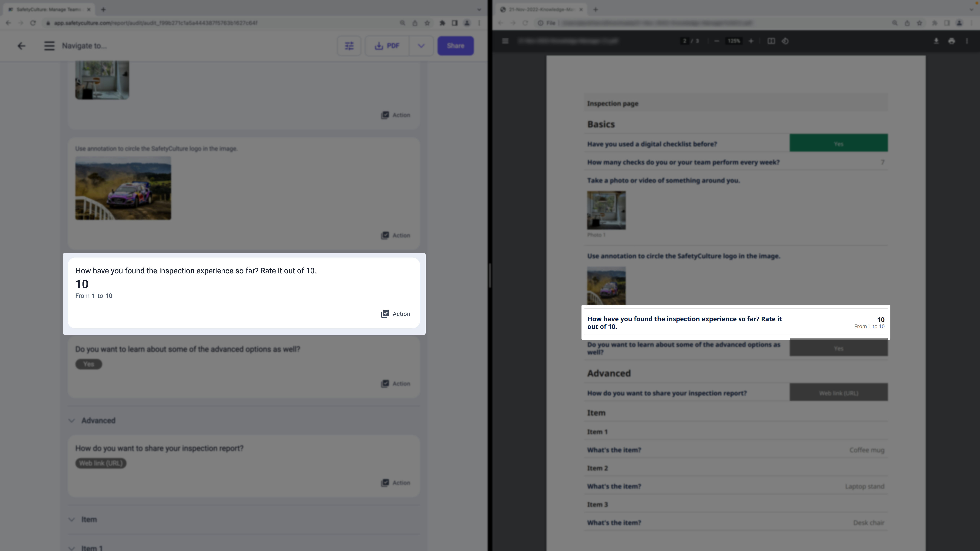
Task: Rotate the PDF document counterclockwise
Action: [785, 41]
